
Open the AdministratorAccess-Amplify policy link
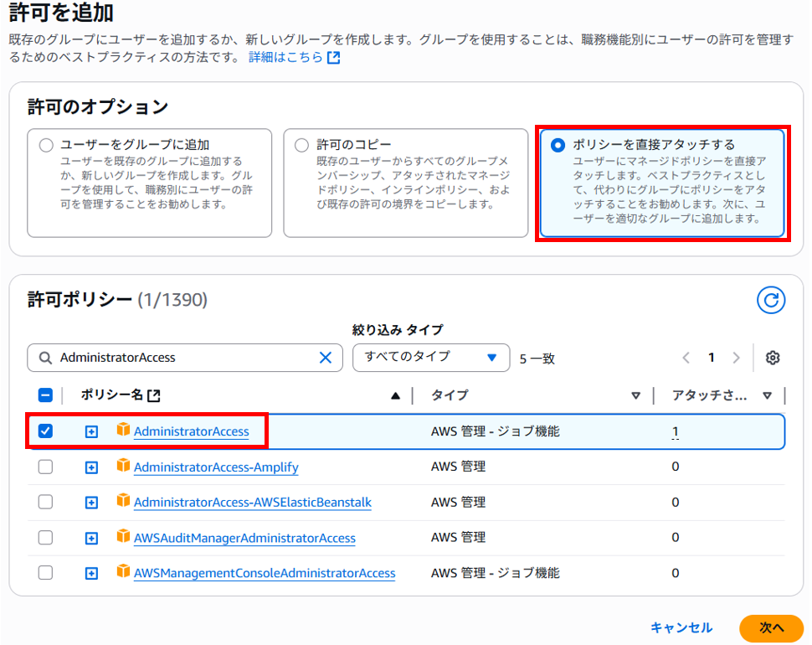coord(216,467)
